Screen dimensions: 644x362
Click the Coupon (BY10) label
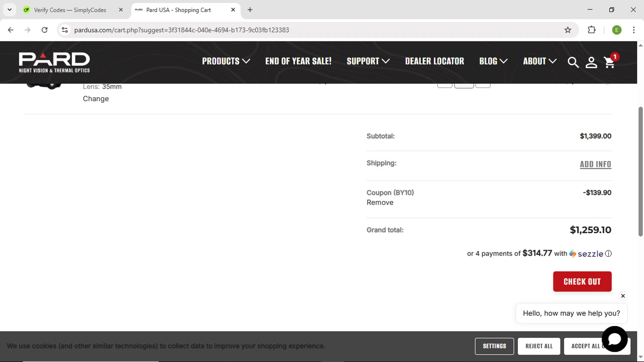tap(390, 193)
